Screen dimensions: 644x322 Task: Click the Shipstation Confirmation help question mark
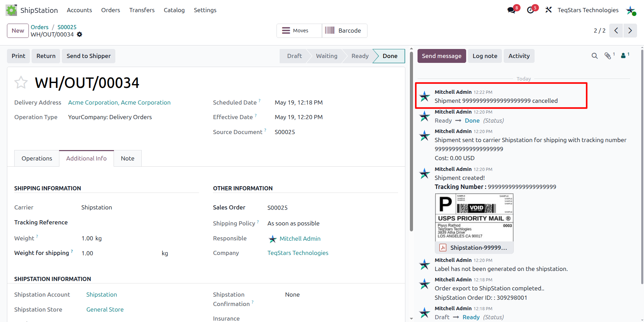pyautogui.click(x=253, y=302)
